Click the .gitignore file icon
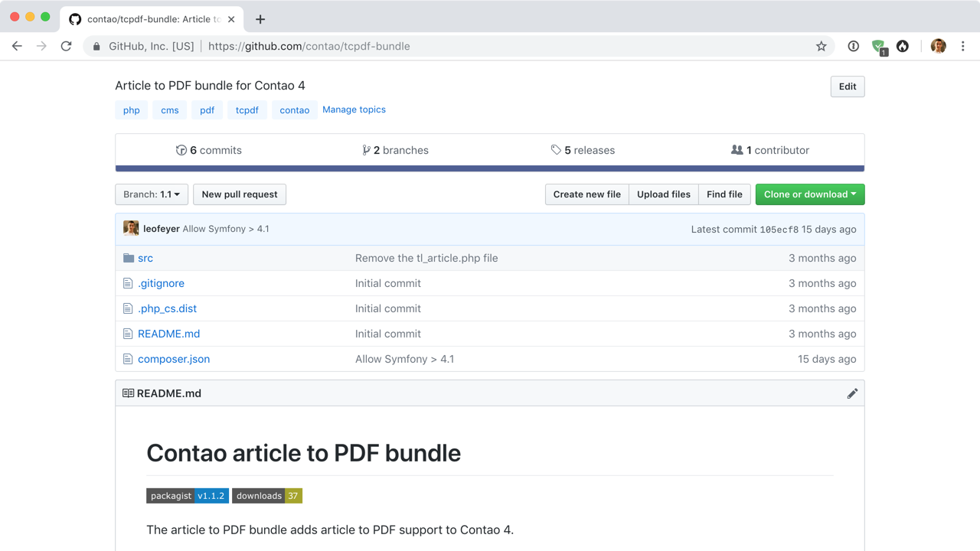 pos(128,283)
